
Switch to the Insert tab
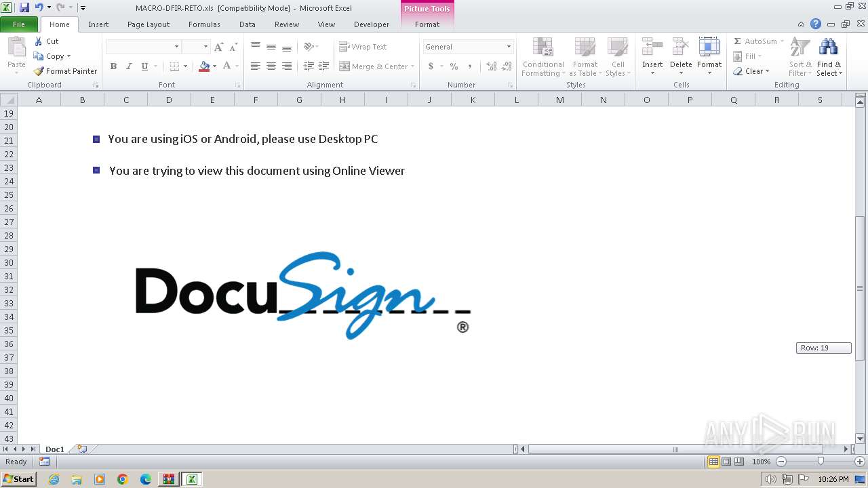pos(98,24)
